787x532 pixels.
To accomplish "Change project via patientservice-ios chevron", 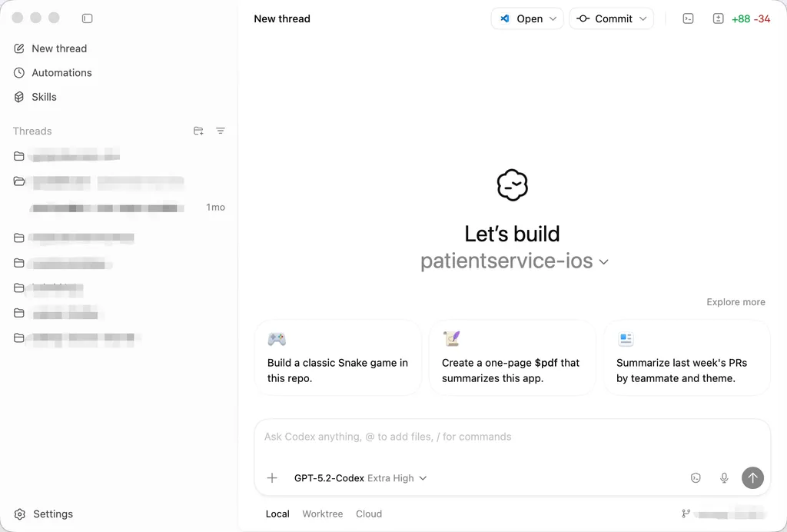I will (x=604, y=262).
